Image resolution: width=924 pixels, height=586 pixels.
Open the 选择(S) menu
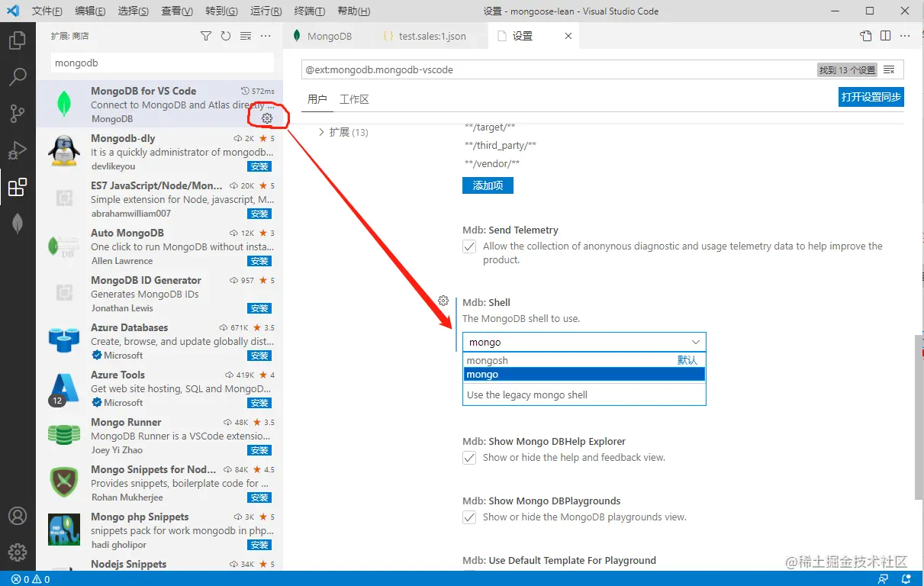(x=134, y=11)
